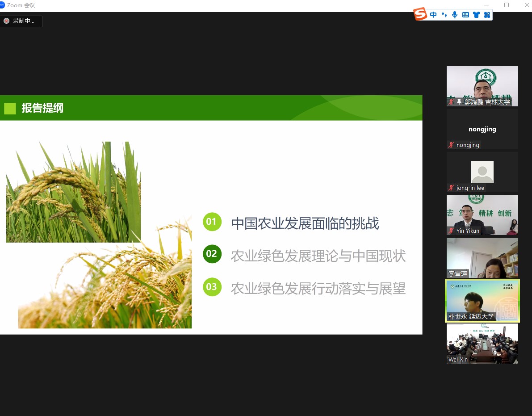Click muted mic icon on nongjing tile
532x416 pixels.
point(452,145)
